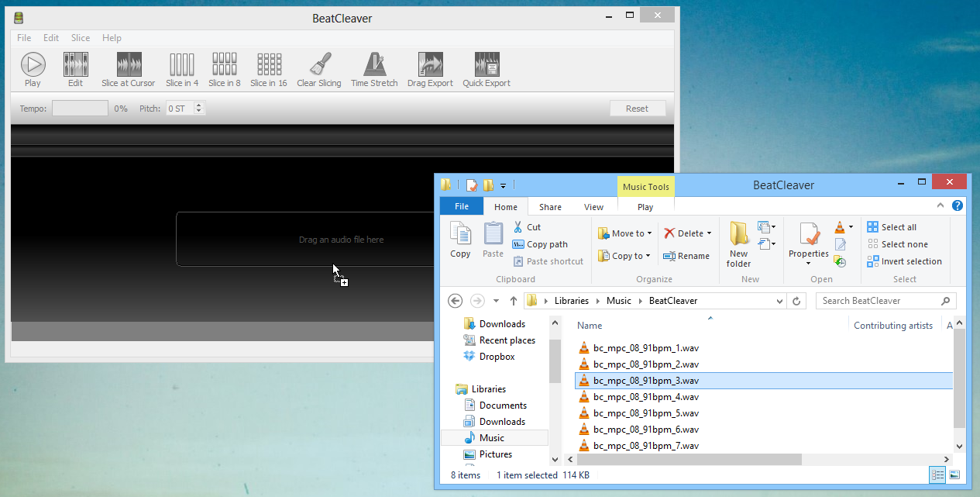Open the Slice menu
Viewport: 980px width, 497px height.
(x=81, y=38)
